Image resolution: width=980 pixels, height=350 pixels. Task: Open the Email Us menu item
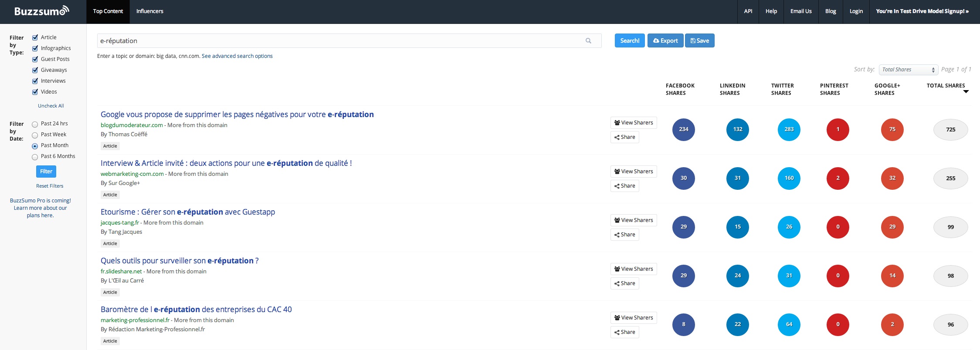tap(801, 11)
